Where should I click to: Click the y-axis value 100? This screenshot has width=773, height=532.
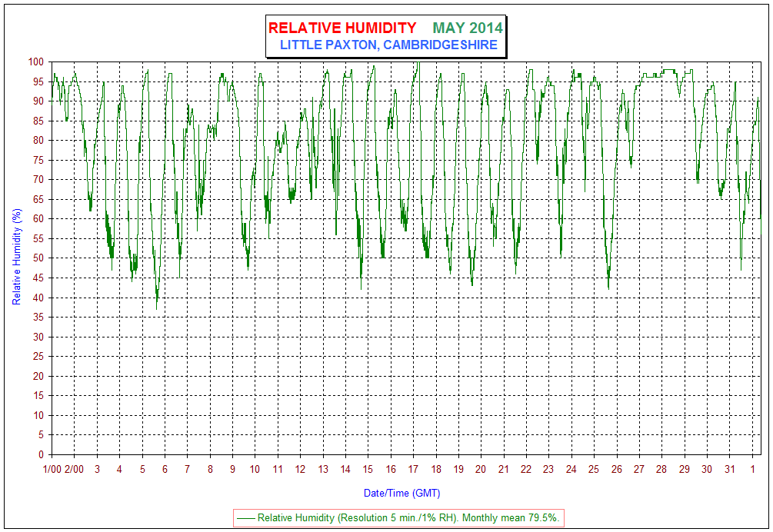click(36, 62)
